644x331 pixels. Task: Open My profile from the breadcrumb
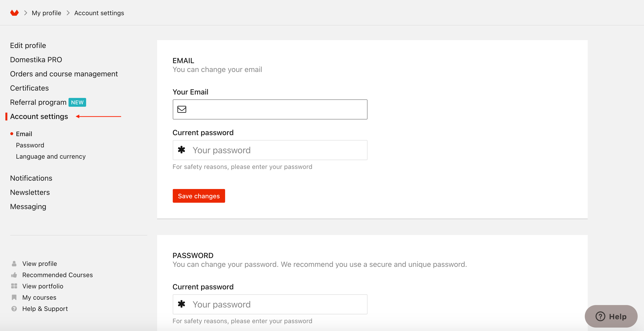[46, 13]
